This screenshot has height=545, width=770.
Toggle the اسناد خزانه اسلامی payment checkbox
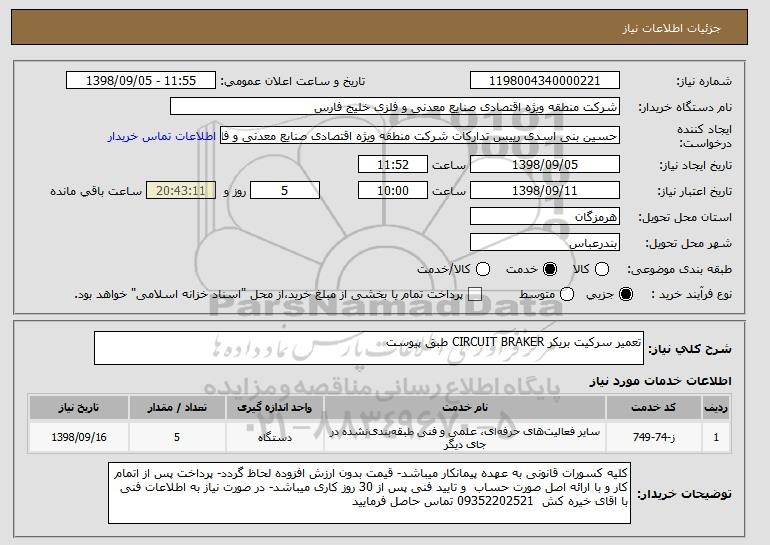pyautogui.click(x=475, y=294)
